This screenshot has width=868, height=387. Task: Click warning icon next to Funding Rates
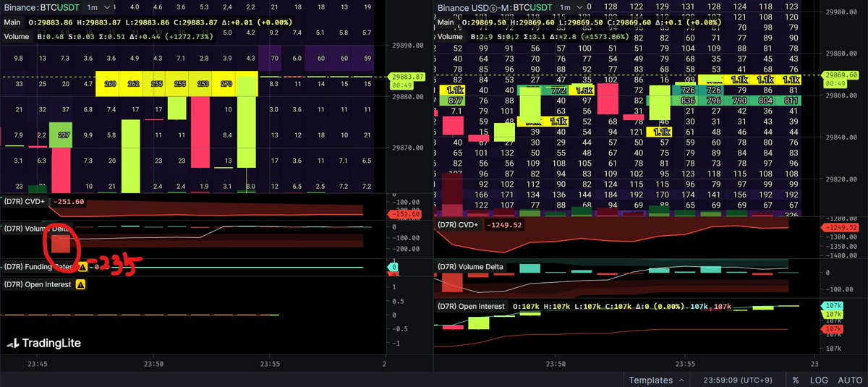[x=82, y=267]
